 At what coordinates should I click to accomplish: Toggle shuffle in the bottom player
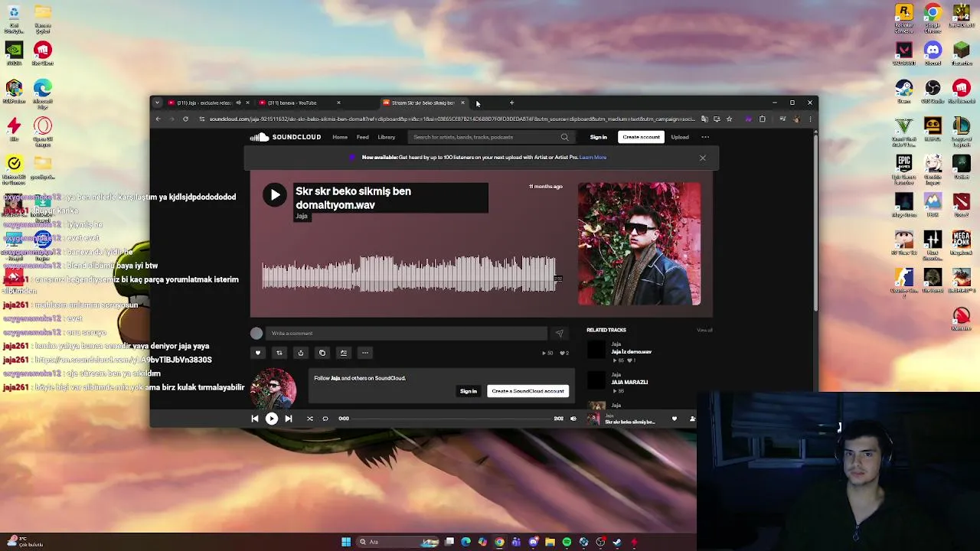[x=310, y=419]
